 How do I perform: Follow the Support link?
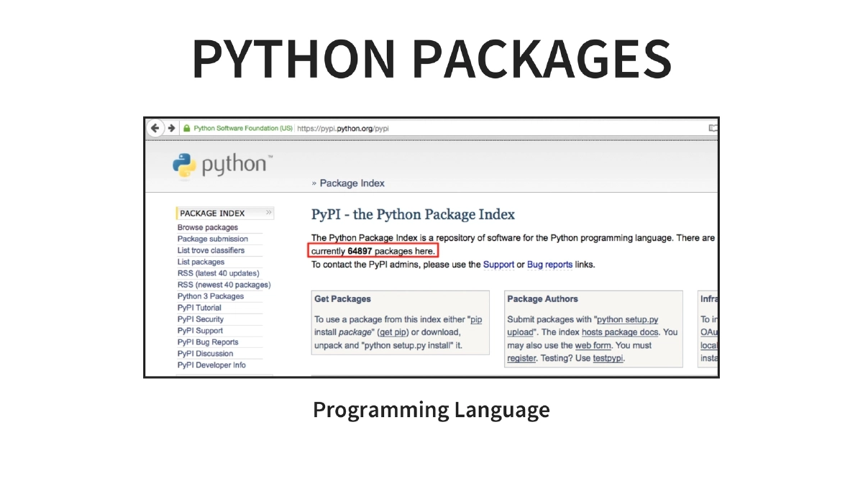(498, 264)
